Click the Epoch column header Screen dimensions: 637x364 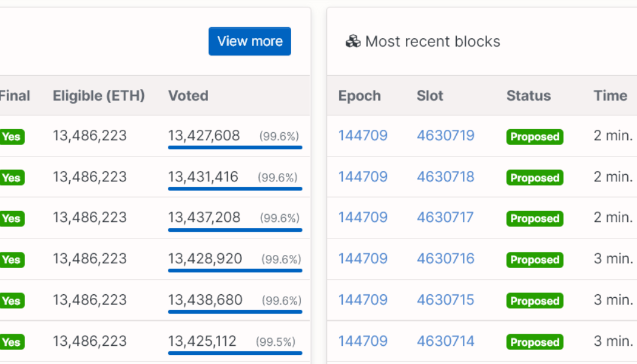[x=359, y=95]
